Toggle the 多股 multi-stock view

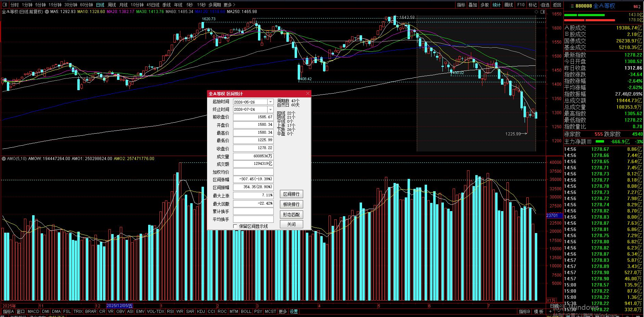pyautogui.click(x=485, y=5)
